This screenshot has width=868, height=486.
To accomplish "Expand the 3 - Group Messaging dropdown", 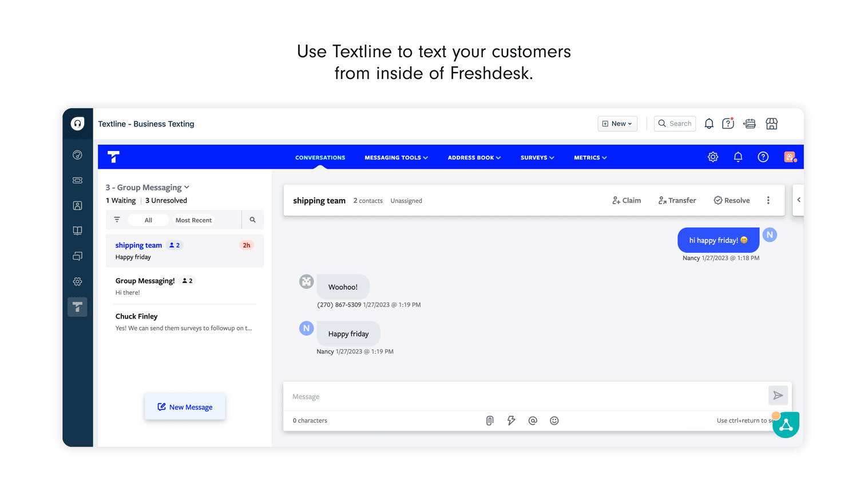I will 148,188.
